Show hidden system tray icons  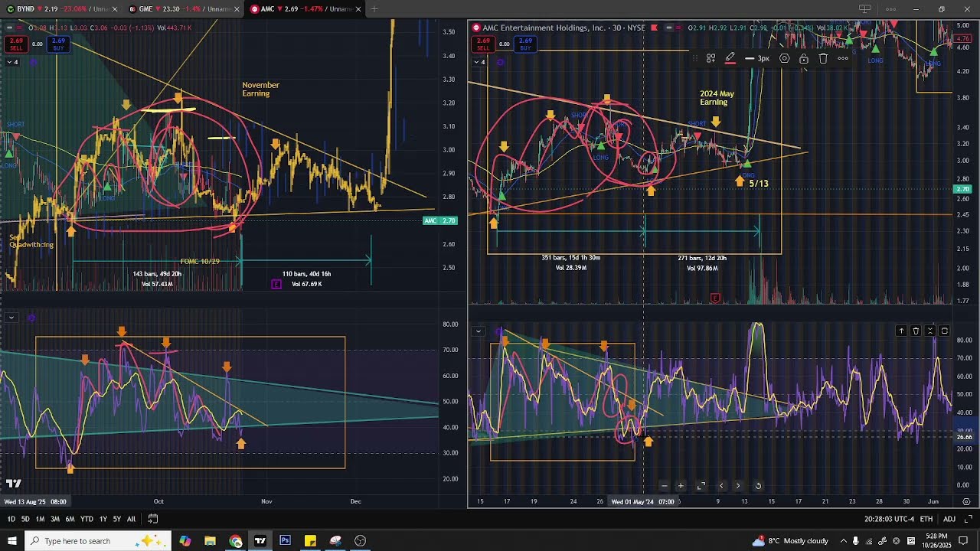click(x=843, y=541)
